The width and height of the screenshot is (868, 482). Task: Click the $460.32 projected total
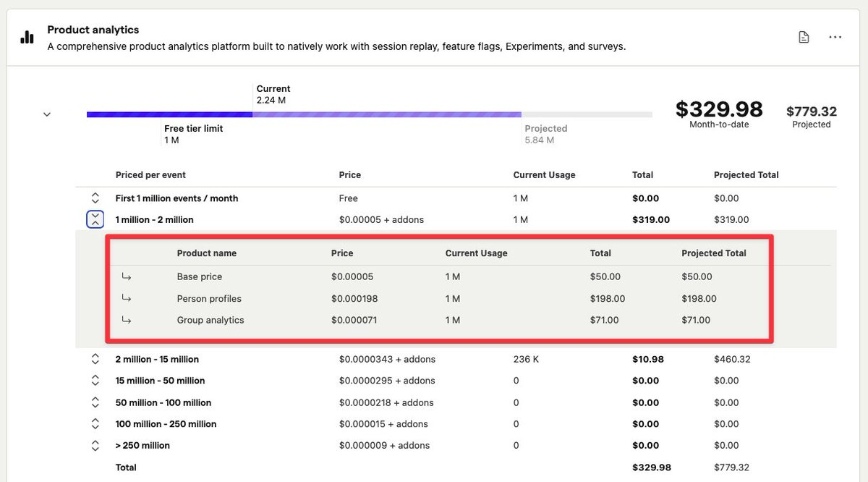tap(732, 359)
